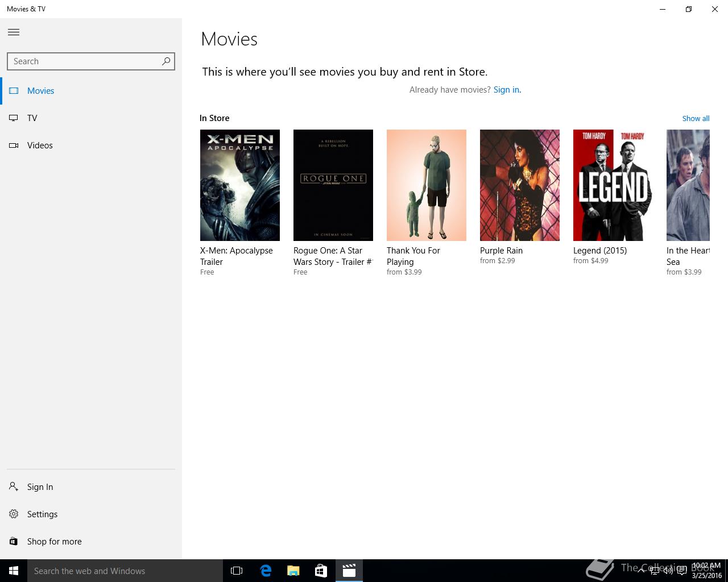Select the TV navigation item
Viewport: 728px width, 582px height.
[x=91, y=118]
